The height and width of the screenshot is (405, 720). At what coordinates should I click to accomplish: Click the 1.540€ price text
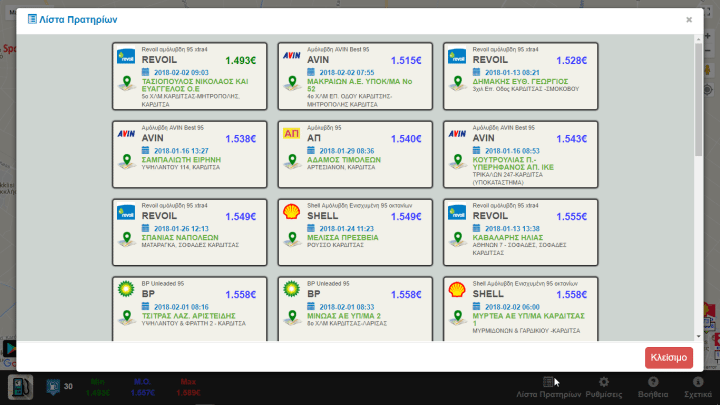coord(406,139)
